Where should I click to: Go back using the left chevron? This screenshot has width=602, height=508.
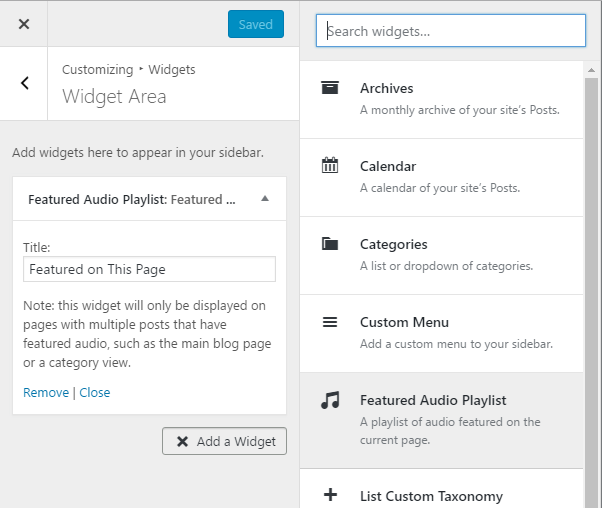point(25,83)
